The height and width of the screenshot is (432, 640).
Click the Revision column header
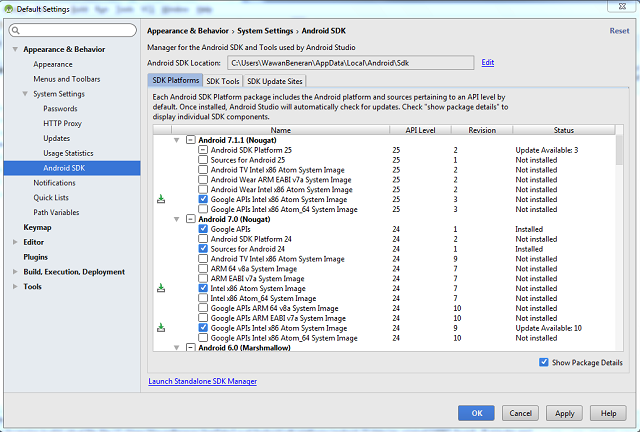(482, 130)
